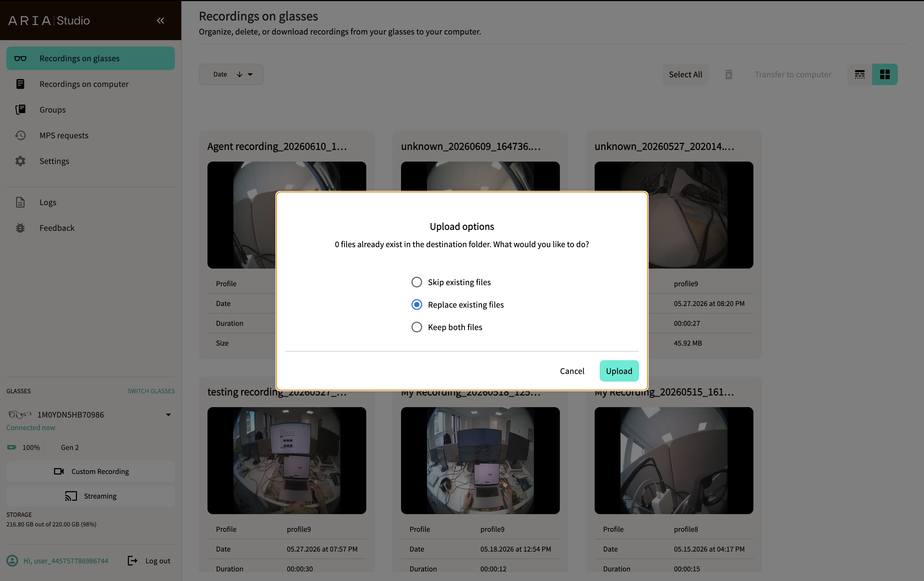Click the Settings gear icon
Viewport: 924px width, 581px height.
(20, 161)
